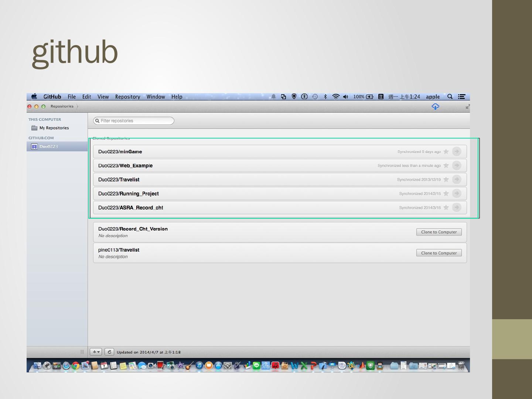The image size is (532, 399).
Task: Click the Repositories breadcrumb in the title bar
Action: (62, 106)
